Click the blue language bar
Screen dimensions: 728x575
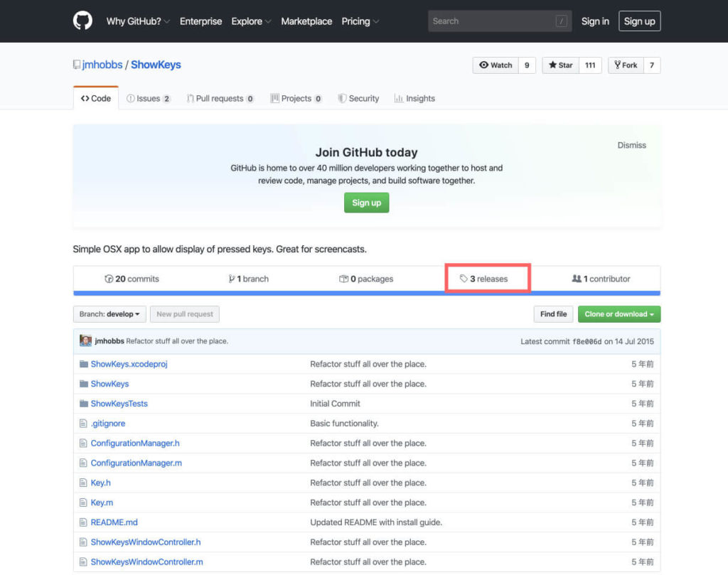(x=367, y=294)
